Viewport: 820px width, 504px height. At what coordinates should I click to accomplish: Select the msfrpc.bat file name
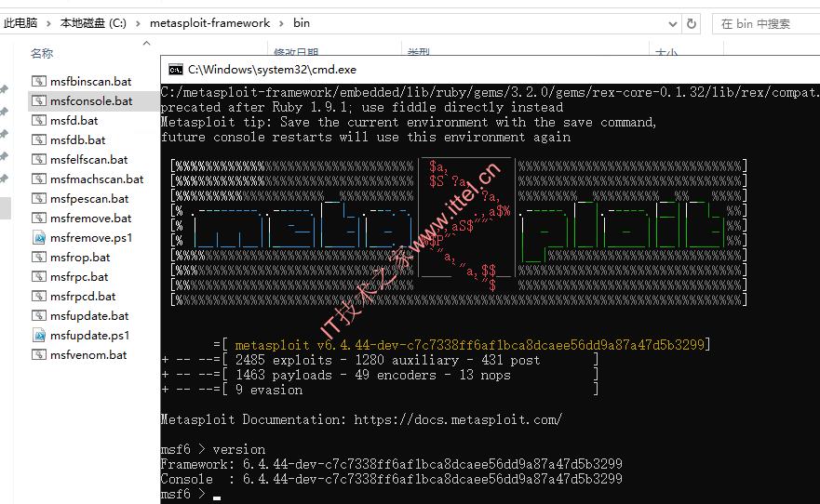pos(79,277)
